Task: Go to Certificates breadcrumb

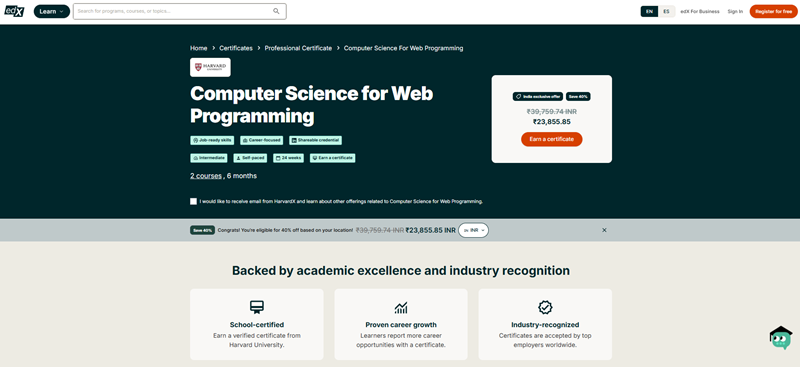Action: point(236,48)
